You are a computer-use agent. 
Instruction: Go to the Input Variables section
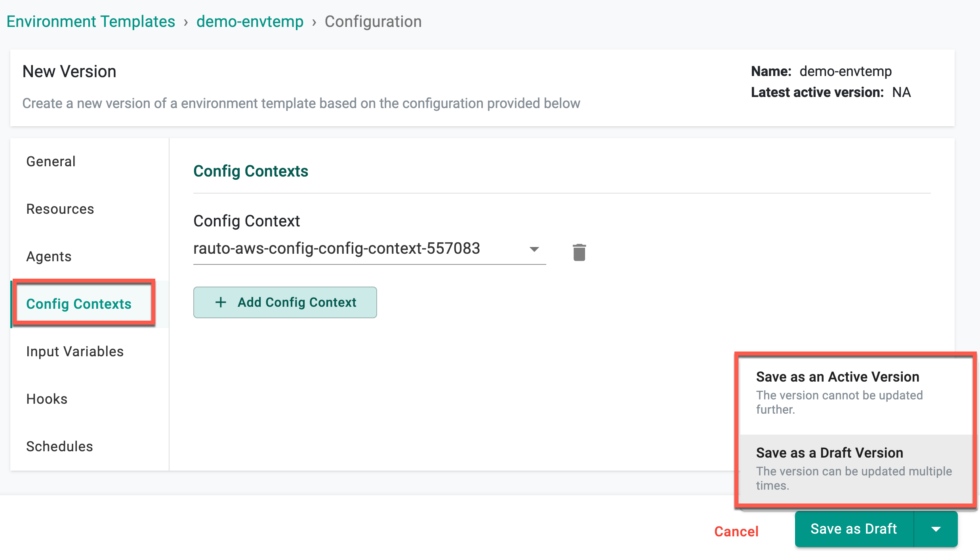point(90,351)
